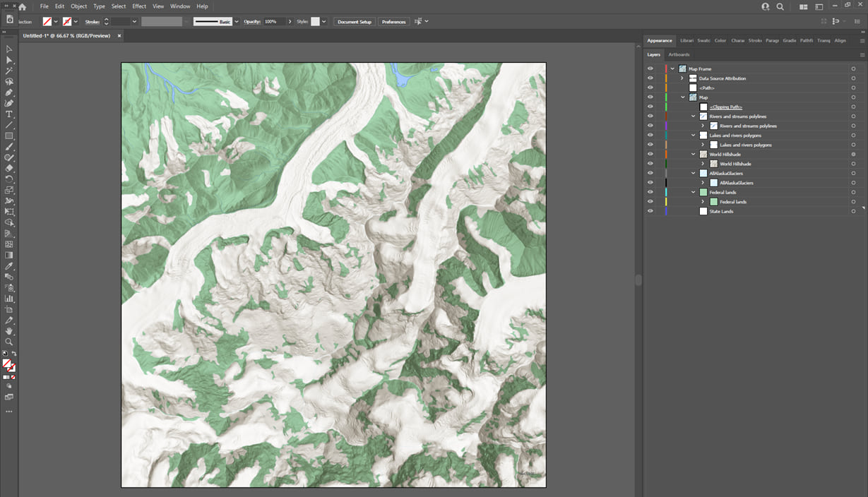This screenshot has height=497, width=868.
Task: Click the Fill color swatch in the control bar
Action: [47, 21]
